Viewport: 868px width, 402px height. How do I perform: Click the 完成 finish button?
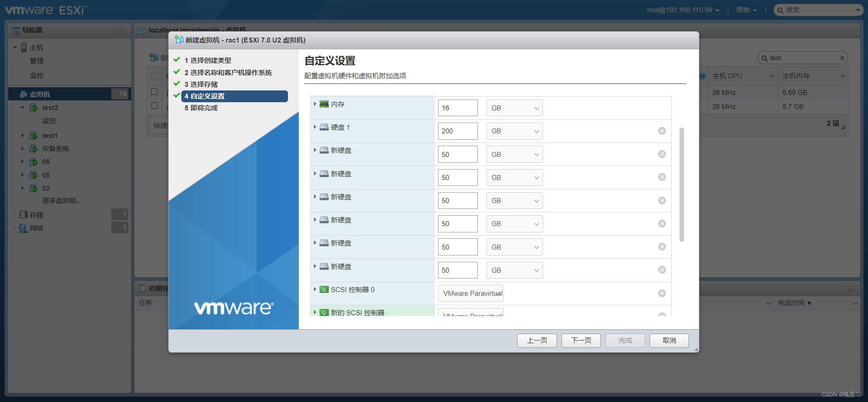coord(625,341)
